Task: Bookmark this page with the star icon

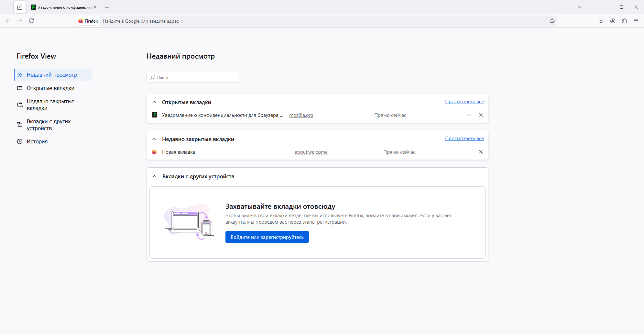Action: click(x=552, y=21)
